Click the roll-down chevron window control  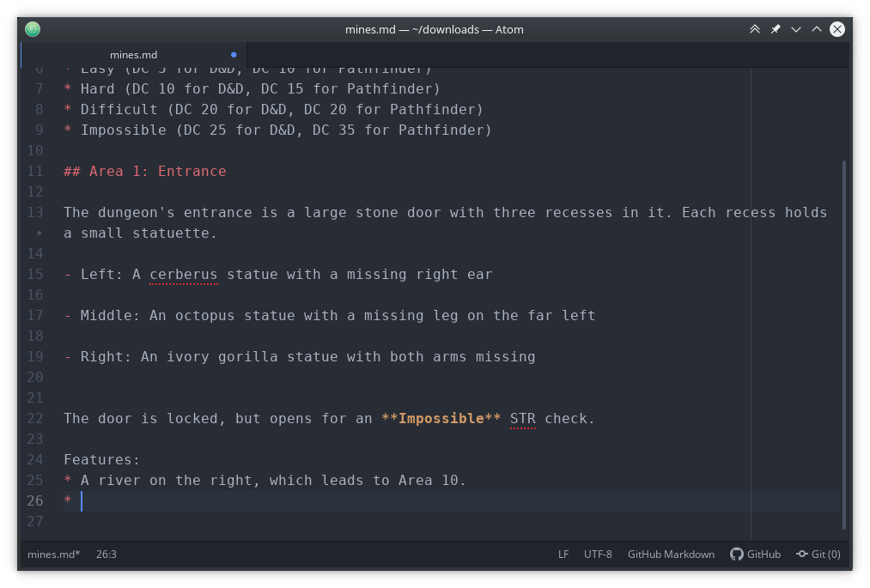pyautogui.click(x=794, y=28)
